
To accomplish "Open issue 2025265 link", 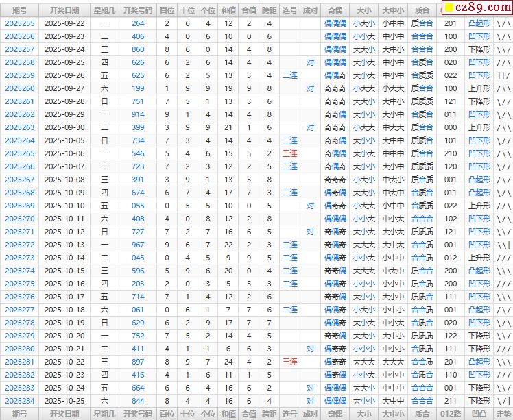I will [x=20, y=153].
